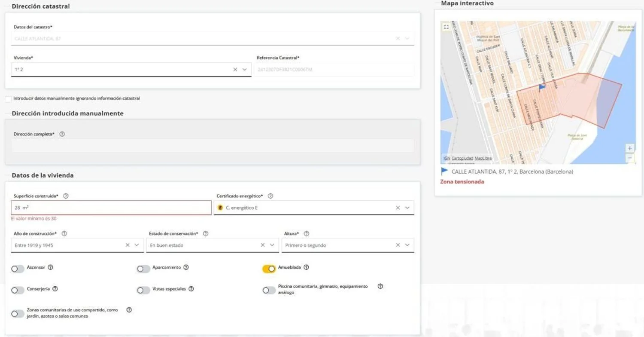This screenshot has width=644, height=337.
Task: Toggle the Piscina comunitaria, gimnasio switch
Action: [x=269, y=291]
